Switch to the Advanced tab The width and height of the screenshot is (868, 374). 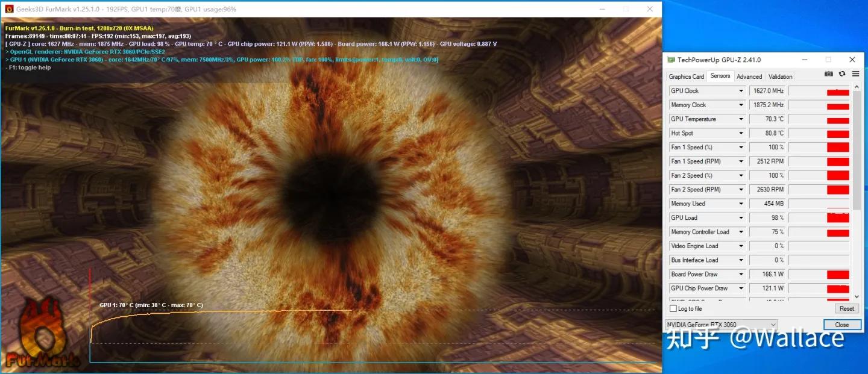pos(749,76)
